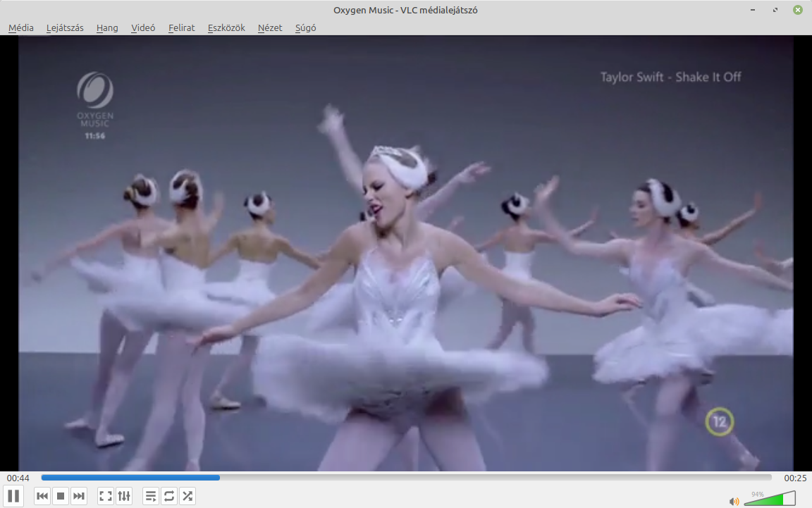Pause the playing video
The width and height of the screenshot is (812, 508).
[13, 496]
